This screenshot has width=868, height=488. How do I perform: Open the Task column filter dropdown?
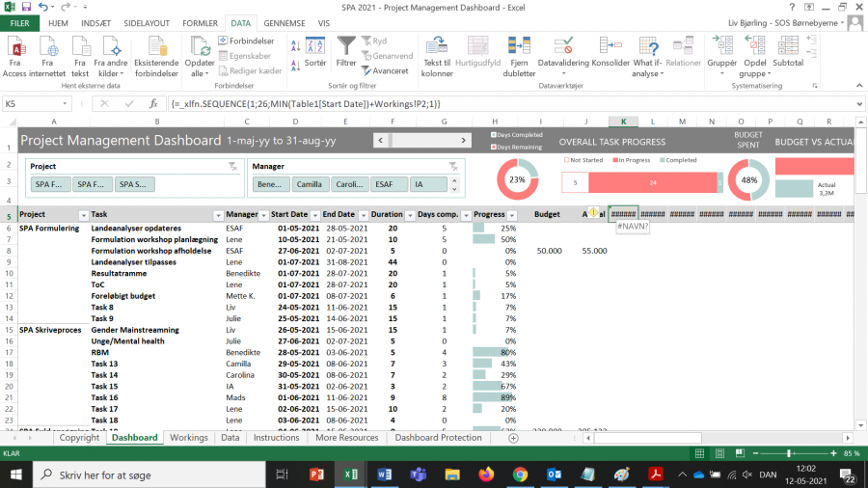[218, 215]
